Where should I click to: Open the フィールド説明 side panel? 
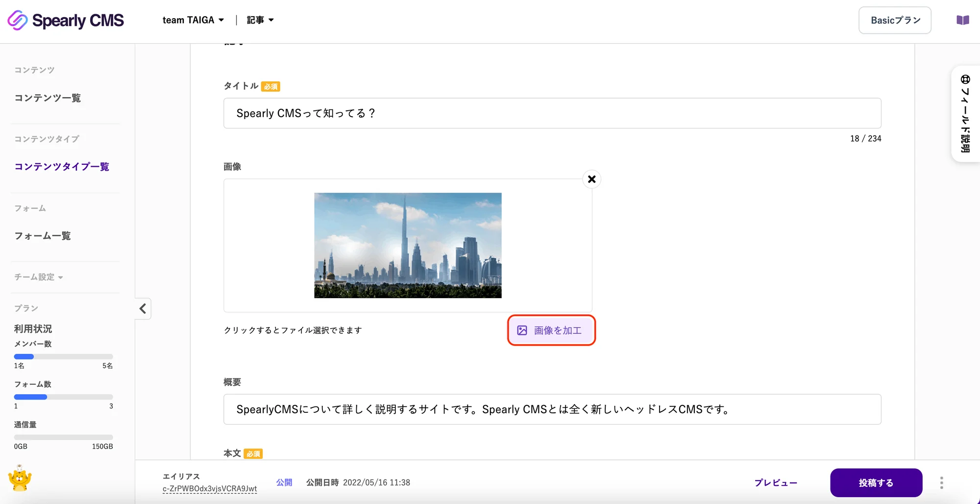pos(965,114)
